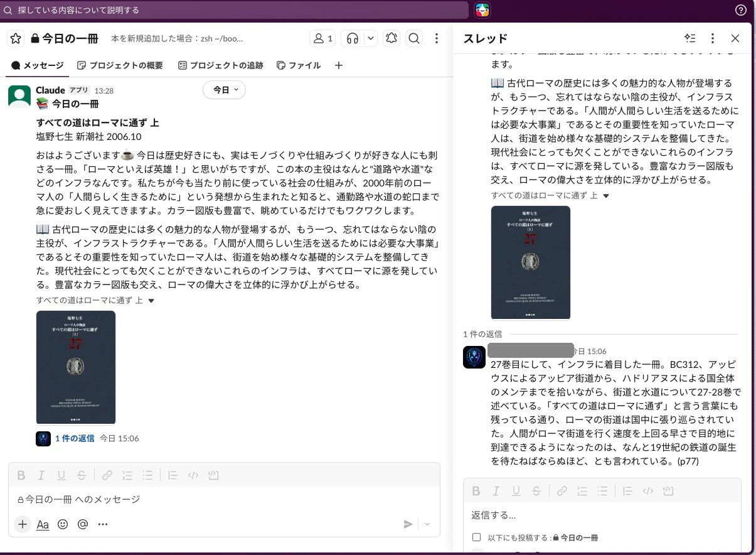This screenshot has width=756, height=555.
Task: Open thread more-actions kebab menu
Action: pos(713,38)
